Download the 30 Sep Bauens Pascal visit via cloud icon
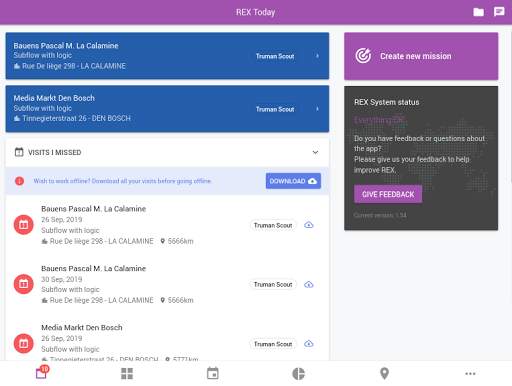The width and height of the screenshot is (512, 386). click(x=309, y=284)
